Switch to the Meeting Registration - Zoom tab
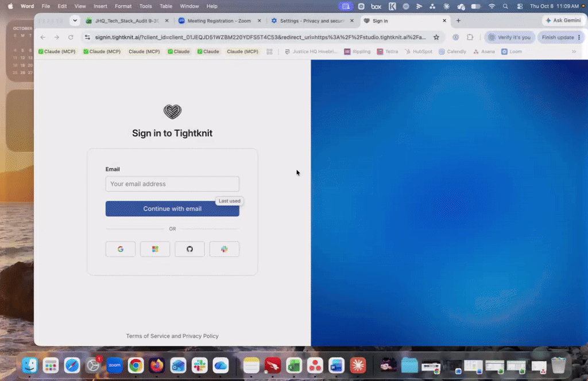 (x=219, y=21)
